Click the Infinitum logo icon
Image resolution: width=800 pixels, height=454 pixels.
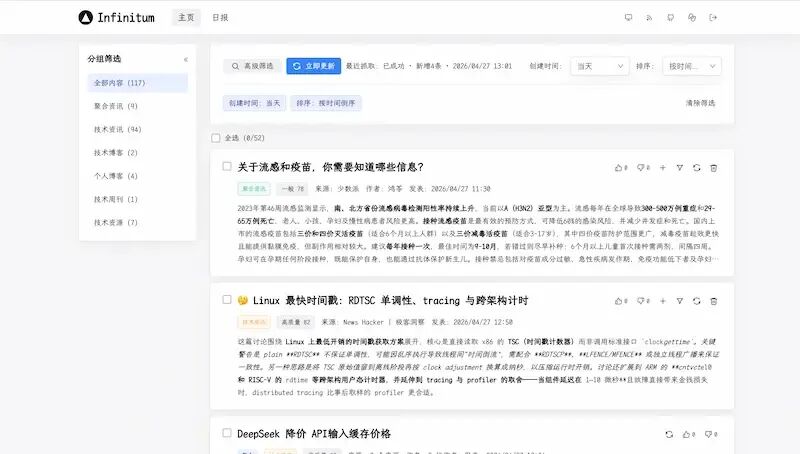click(x=85, y=17)
